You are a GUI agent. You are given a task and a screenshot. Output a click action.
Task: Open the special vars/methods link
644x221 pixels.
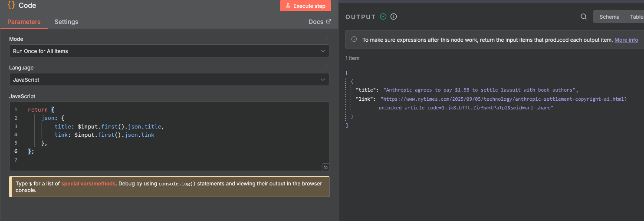[89, 184]
